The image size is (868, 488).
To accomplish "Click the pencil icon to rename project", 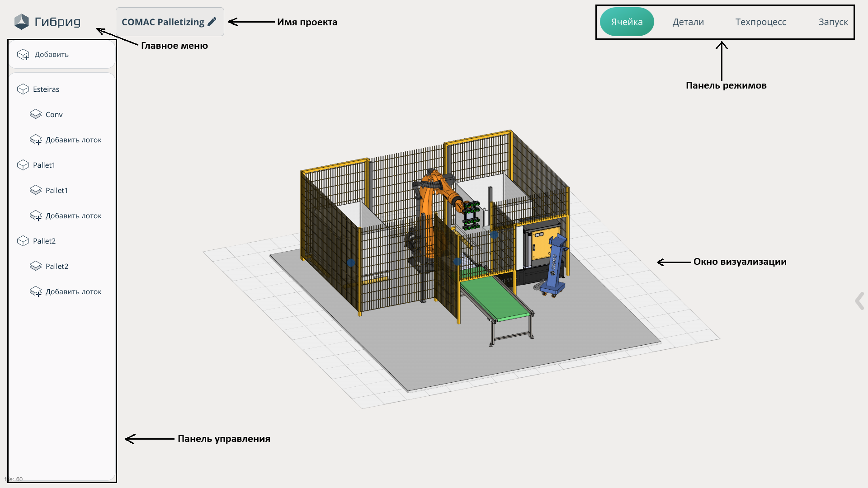I will click(x=212, y=22).
